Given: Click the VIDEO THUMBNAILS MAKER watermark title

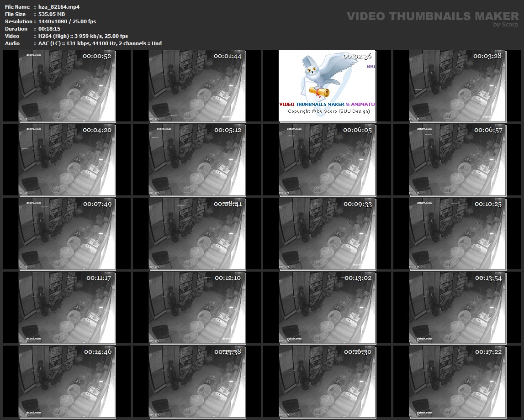Looking at the screenshot, I should pos(432,16).
